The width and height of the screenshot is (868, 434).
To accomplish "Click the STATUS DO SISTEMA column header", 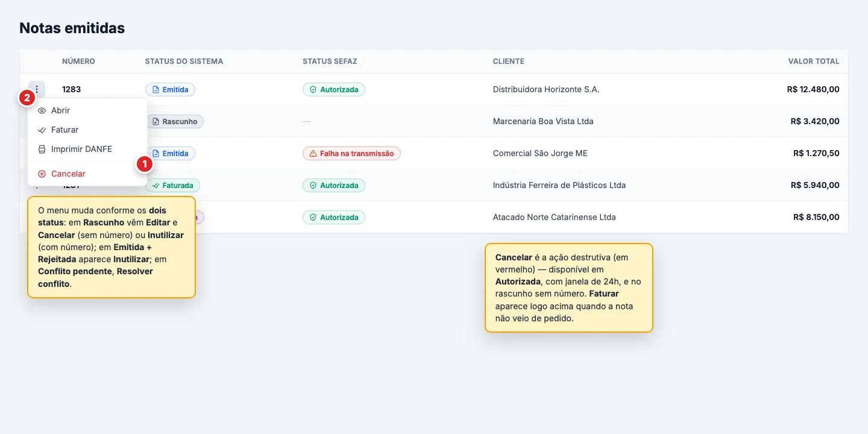I will (x=184, y=61).
